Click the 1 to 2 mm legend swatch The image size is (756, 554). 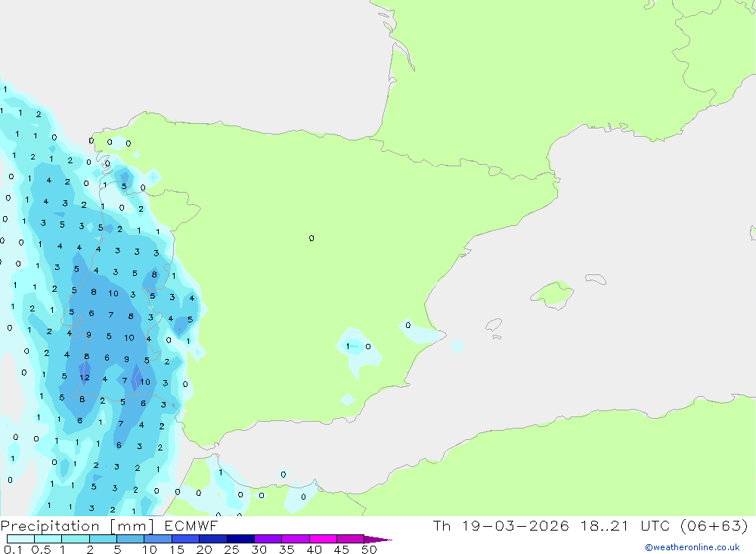pos(76,539)
